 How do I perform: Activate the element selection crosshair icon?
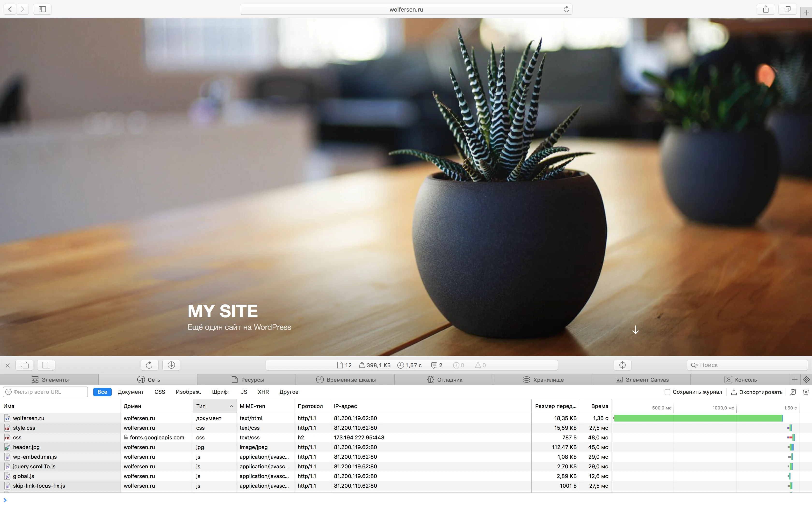pyautogui.click(x=622, y=365)
